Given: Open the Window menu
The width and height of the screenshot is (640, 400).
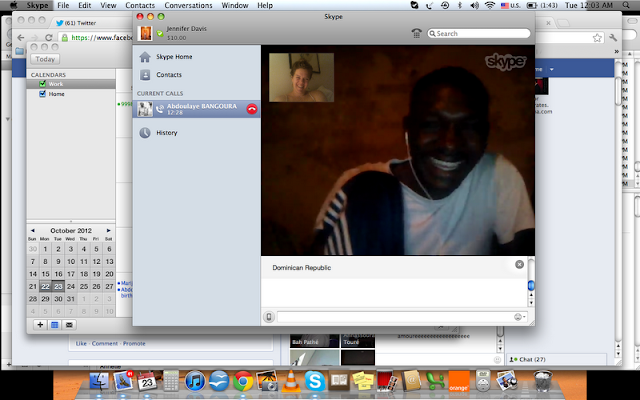Looking at the screenshot, I should (235, 5).
